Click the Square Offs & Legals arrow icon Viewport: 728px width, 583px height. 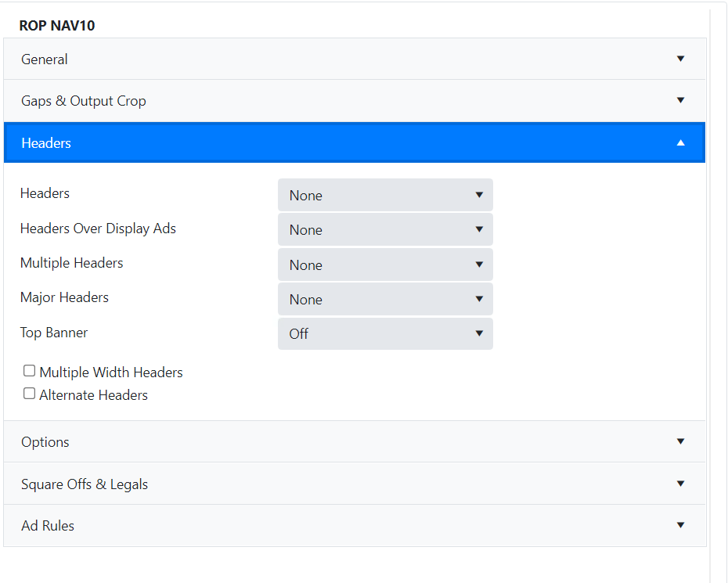click(x=680, y=484)
